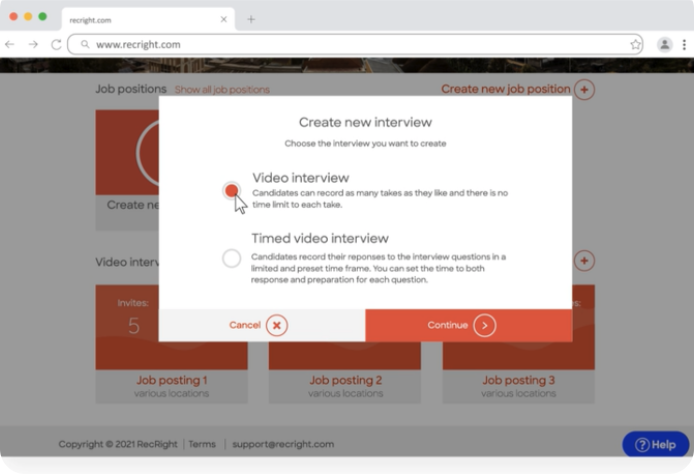Viewport: 695px width, 475px height.
Task: Show all job positions link
Action: click(x=222, y=90)
